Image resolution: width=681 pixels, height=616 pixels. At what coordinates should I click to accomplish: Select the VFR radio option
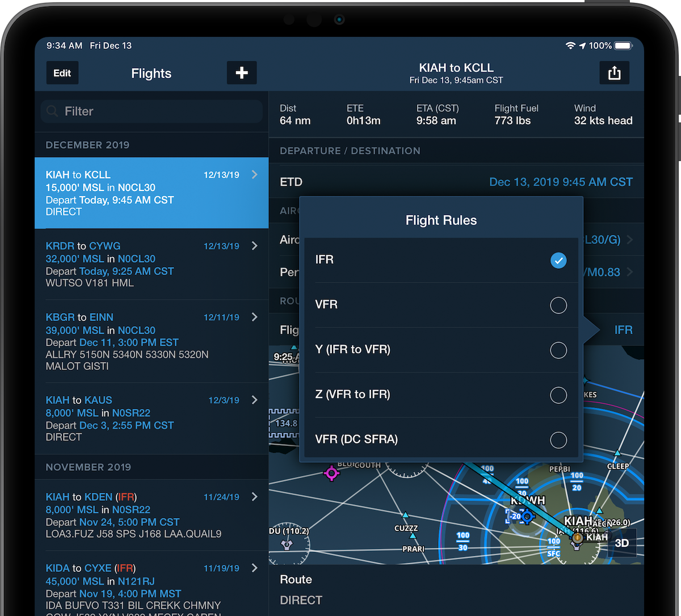(558, 305)
